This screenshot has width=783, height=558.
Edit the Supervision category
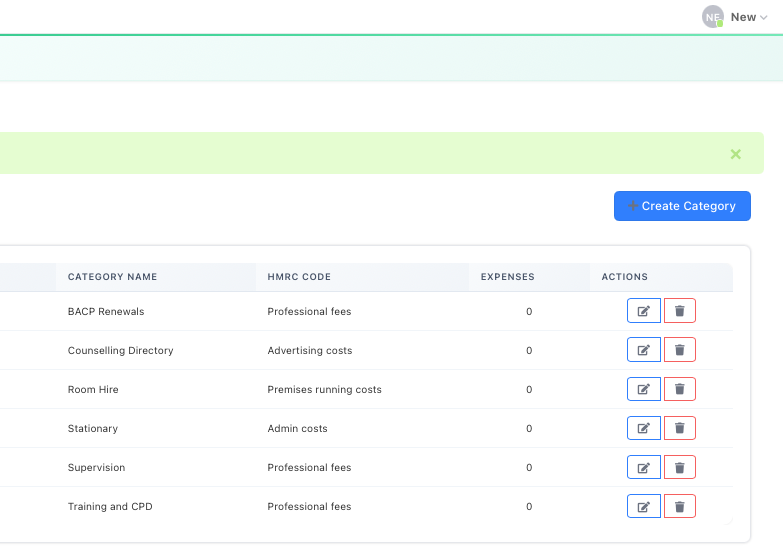pyautogui.click(x=643, y=467)
